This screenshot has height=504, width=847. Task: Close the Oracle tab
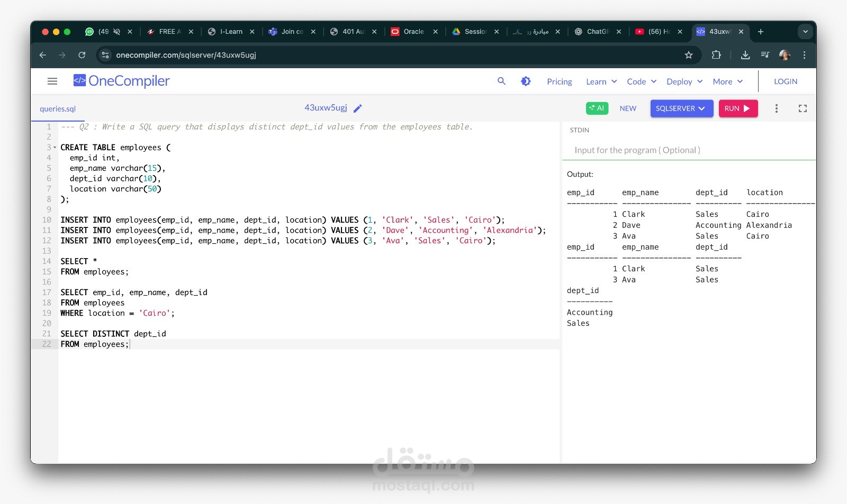click(435, 32)
